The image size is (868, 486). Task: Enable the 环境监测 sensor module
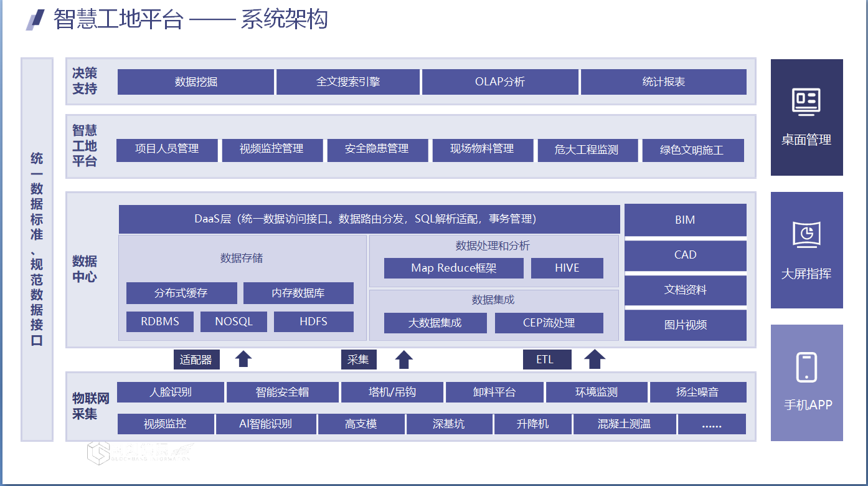pyautogui.click(x=596, y=393)
